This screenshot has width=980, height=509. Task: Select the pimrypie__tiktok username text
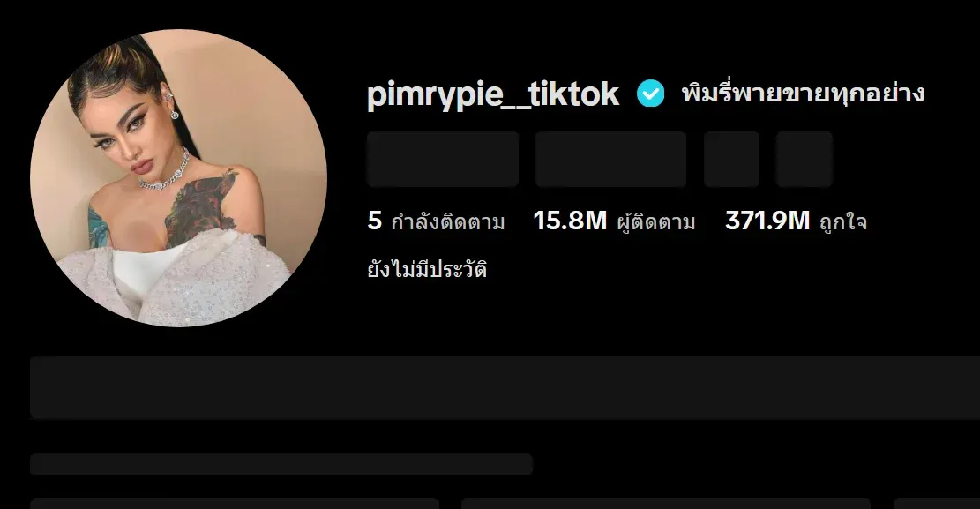pos(492,94)
